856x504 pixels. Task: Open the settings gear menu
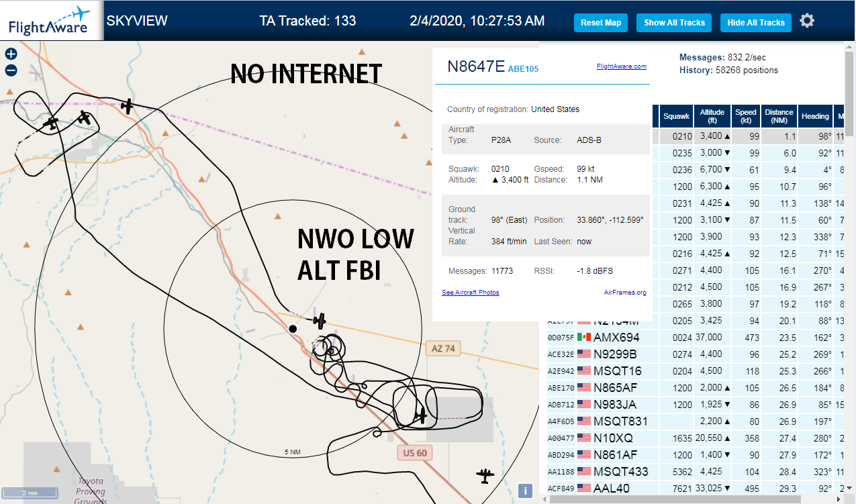point(807,21)
